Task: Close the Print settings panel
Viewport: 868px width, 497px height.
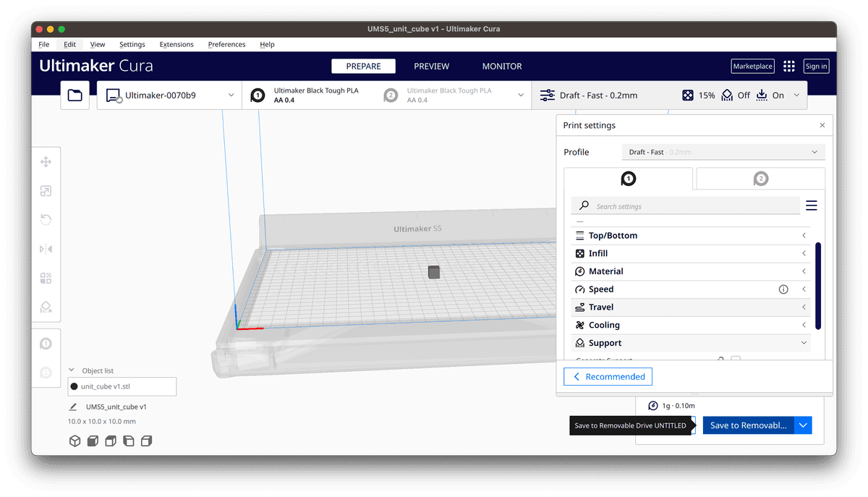Action: point(822,125)
